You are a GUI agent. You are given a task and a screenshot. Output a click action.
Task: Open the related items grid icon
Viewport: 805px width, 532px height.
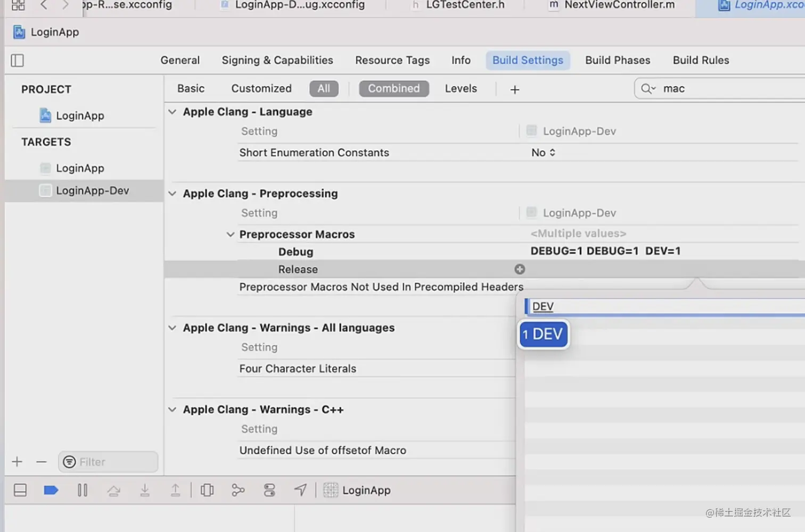[18, 5]
